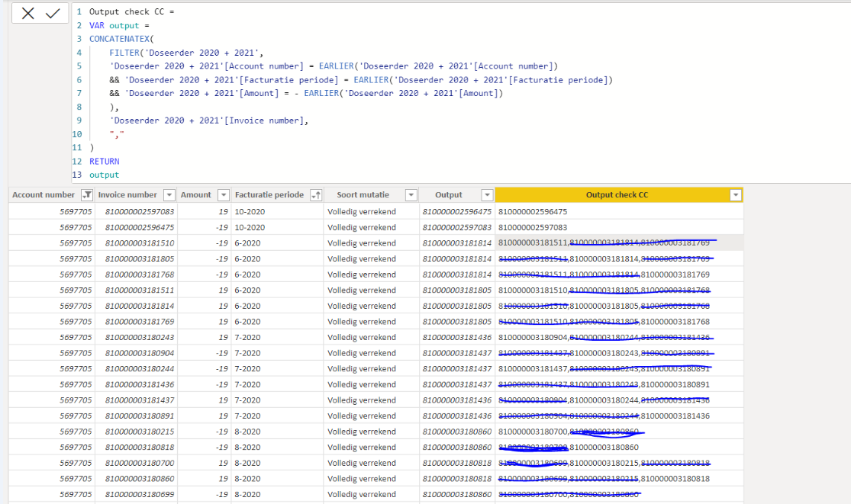
Task: Click invoice cell 810000003180243
Action: pos(140,337)
